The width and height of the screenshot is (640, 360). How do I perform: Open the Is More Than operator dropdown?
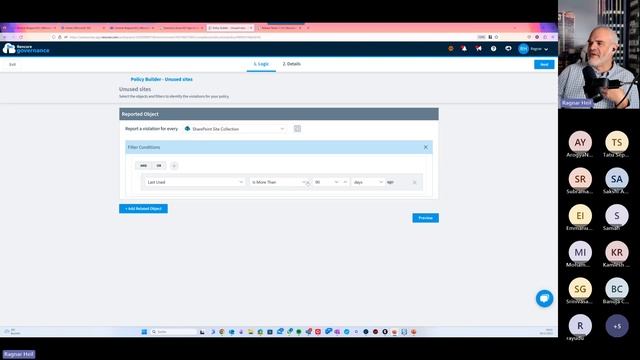[x=278, y=182]
